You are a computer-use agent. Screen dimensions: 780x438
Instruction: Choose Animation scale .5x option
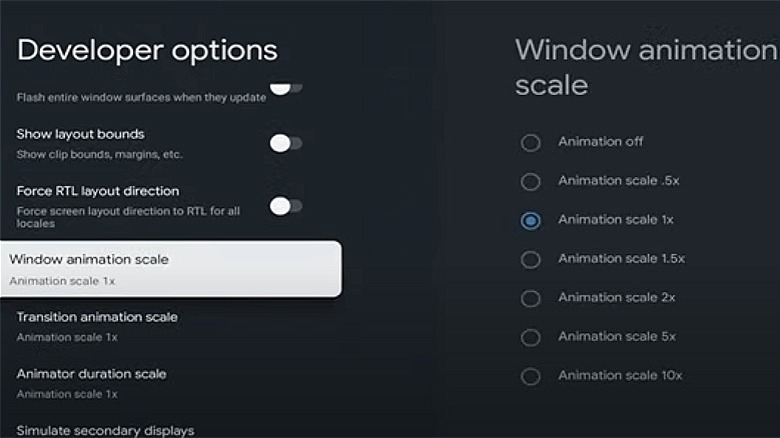[531, 182]
